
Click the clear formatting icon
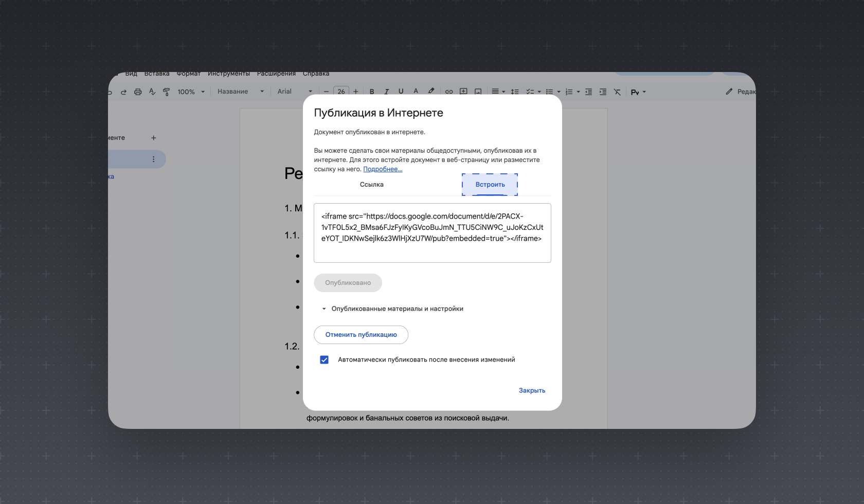click(x=617, y=92)
